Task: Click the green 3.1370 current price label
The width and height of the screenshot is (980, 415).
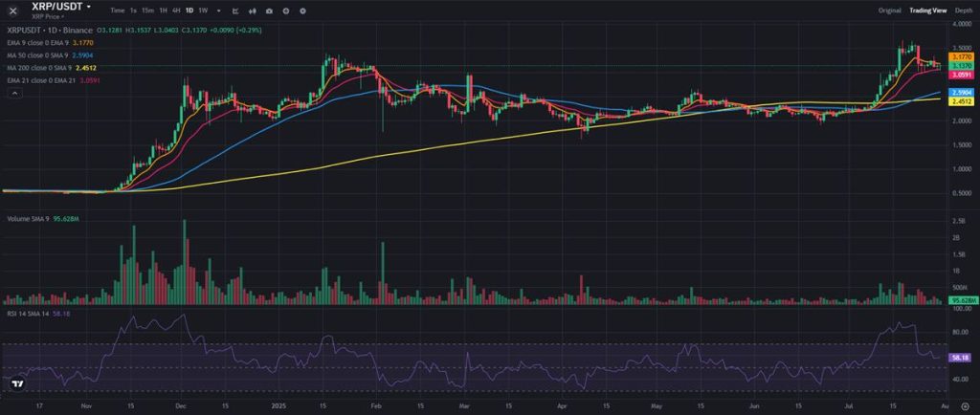Action: (959, 66)
